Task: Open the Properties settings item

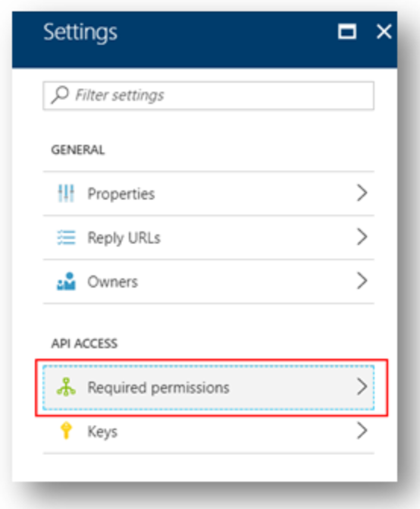Action: (x=208, y=193)
